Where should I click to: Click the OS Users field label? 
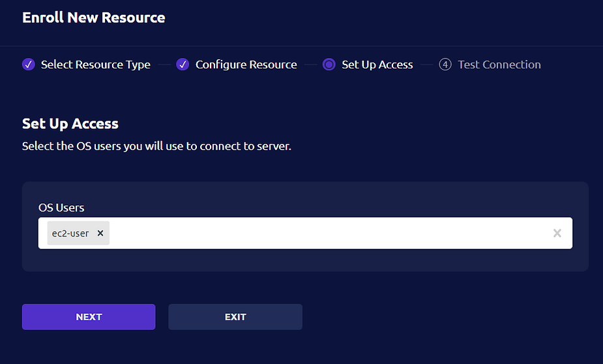pyautogui.click(x=61, y=208)
